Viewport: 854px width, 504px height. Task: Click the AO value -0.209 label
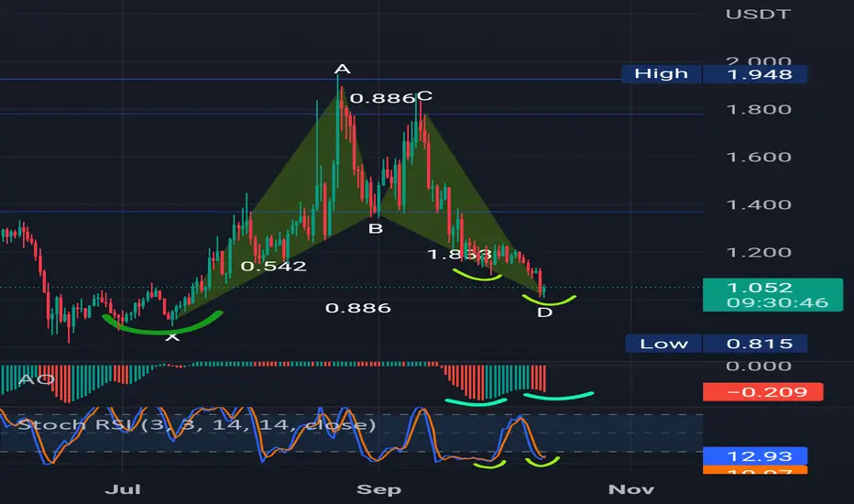click(762, 392)
